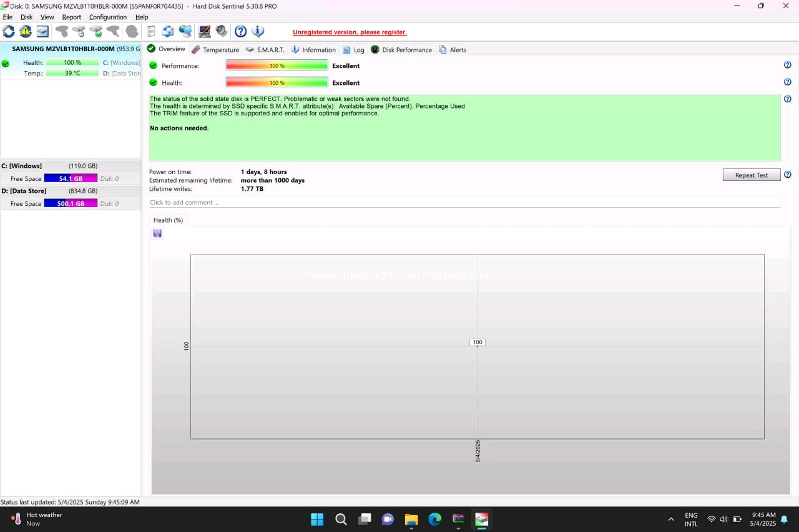Switch to the Log tab
The height and width of the screenshot is (532, 799).
(x=353, y=49)
